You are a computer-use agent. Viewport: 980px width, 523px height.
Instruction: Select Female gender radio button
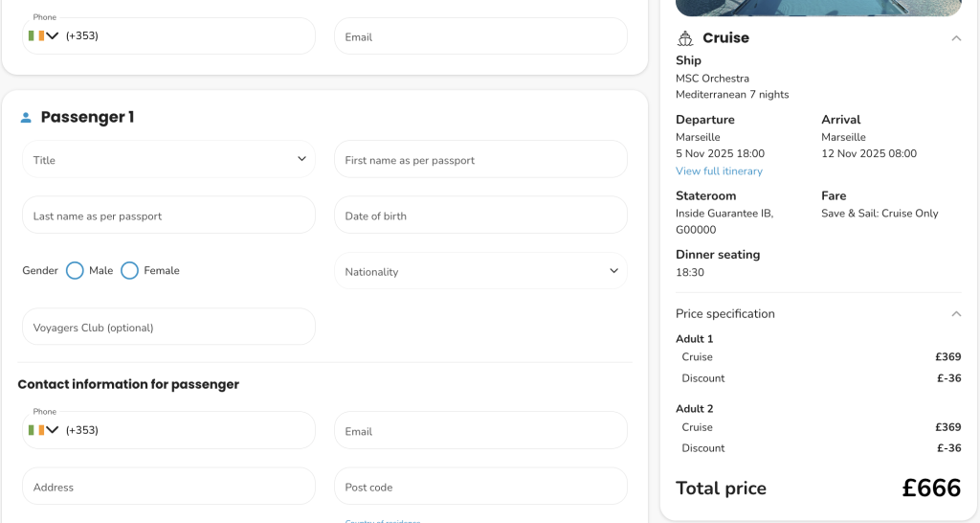click(x=129, y=271)
